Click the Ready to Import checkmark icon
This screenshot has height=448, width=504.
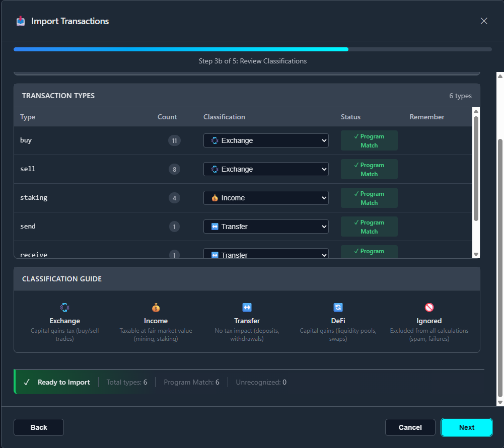click(x=27, y=383)
